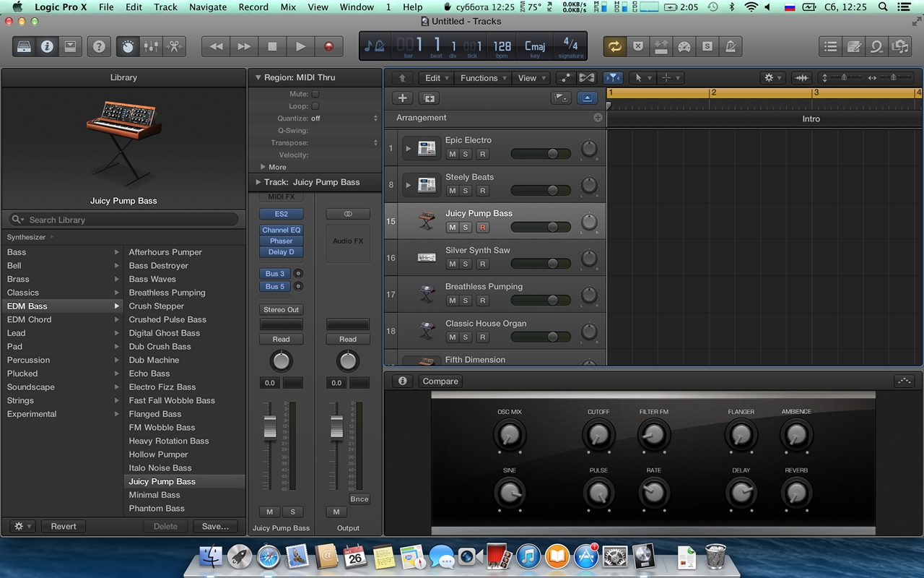Screen dimensions: 924x578
Task: Open the Mix menu
Action: coord(288,7)
